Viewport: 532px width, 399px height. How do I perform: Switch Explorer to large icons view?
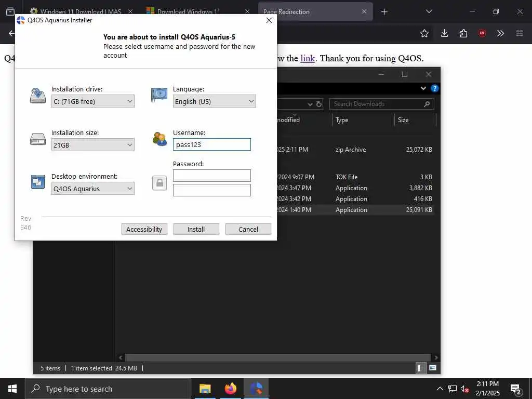tap(432, 368)
